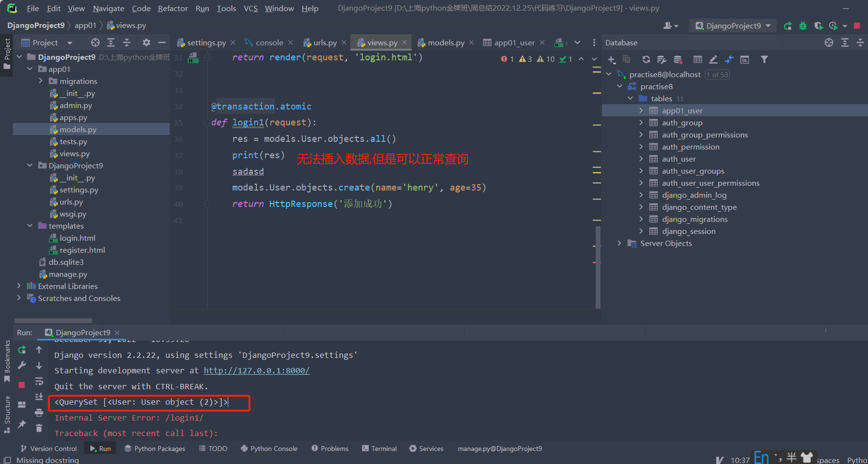Expand all in the Project panel

click(111, 42)
